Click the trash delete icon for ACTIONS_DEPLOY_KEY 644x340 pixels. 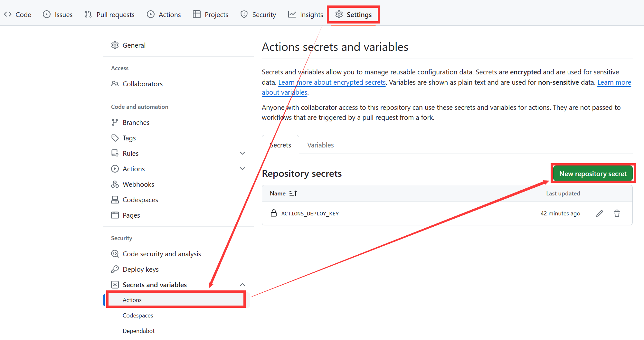tap(617, 213)
